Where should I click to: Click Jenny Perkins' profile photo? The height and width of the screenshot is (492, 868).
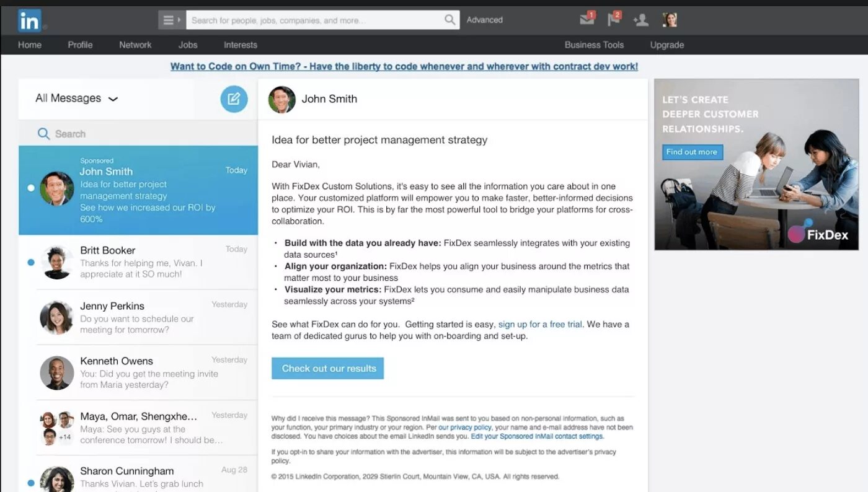coord(57,318)
